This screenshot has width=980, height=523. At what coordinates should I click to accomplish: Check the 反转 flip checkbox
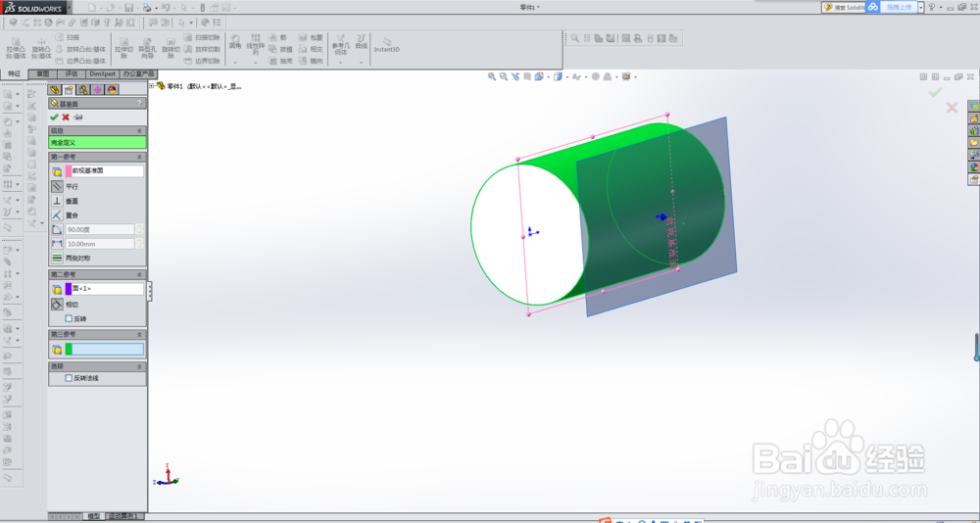[69, 318]
